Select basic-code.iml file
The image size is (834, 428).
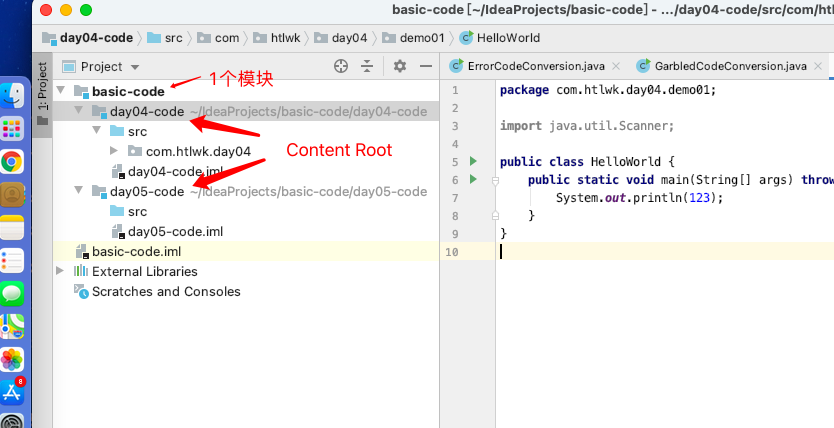pyautogui.click(x=137, y=251)
